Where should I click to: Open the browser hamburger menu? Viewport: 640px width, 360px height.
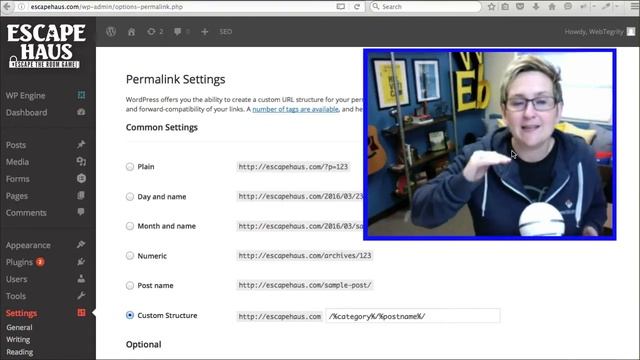[x=635, y=7]
